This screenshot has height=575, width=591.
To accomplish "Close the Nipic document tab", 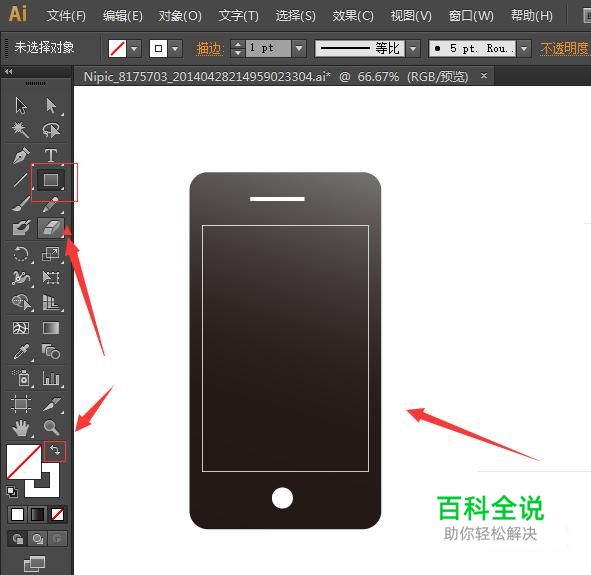I will [484, 76].
